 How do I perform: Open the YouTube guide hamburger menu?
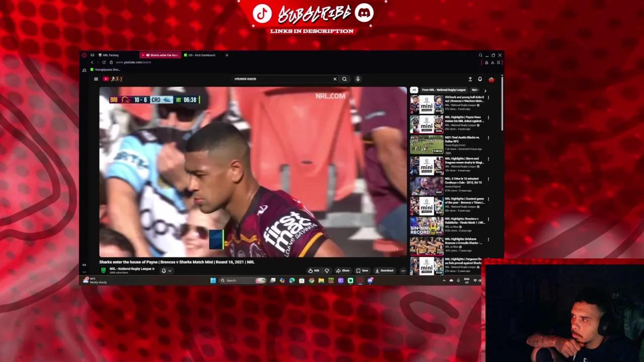[x=96, y=79]
